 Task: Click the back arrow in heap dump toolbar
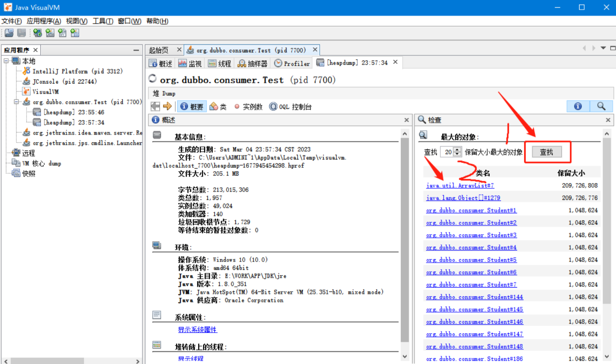point(155,106)
